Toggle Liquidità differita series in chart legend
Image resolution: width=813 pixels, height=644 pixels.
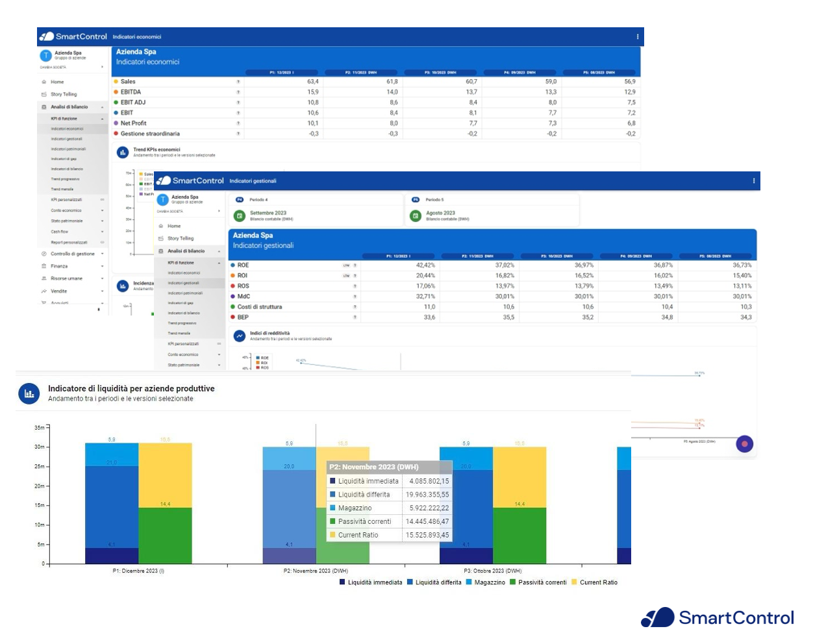point(434,582)
